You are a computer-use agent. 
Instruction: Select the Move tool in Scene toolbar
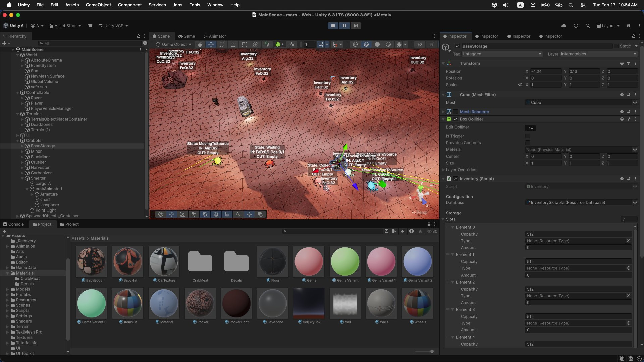(211, 44)
